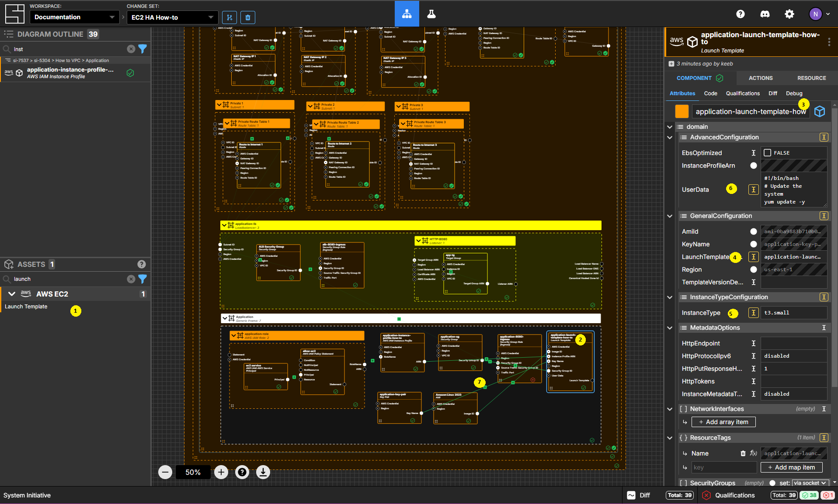Delete the Name resource tag
This screenshot has height=504, width=838.
pyautogui.click(x=743, y=453)
